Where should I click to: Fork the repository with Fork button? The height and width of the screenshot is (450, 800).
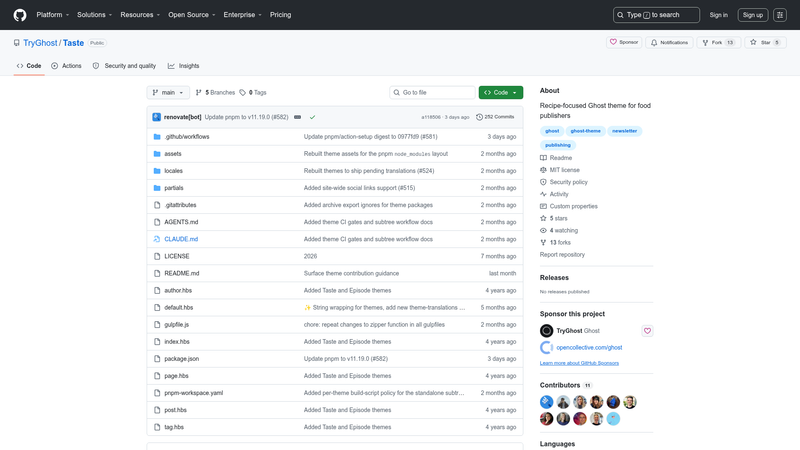click(718, 42)
